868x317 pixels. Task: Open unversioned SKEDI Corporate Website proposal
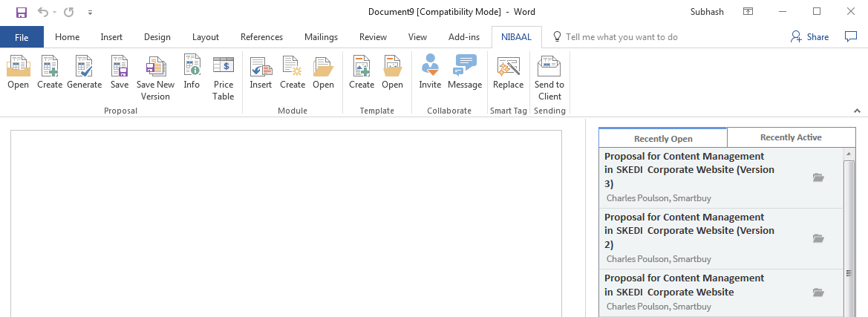[x=721, y=292]
